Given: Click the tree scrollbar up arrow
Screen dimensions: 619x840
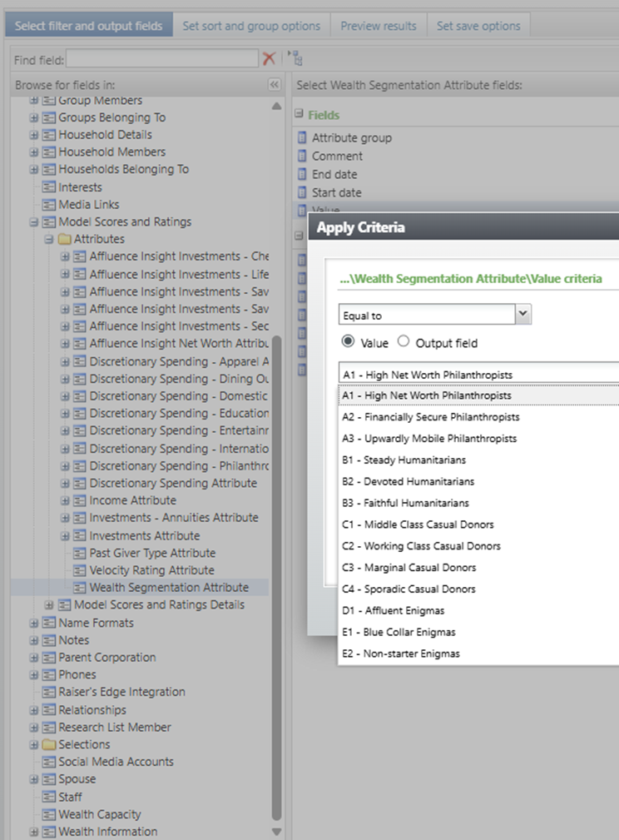Looking at the screenshot, I should tap(276, 106).
